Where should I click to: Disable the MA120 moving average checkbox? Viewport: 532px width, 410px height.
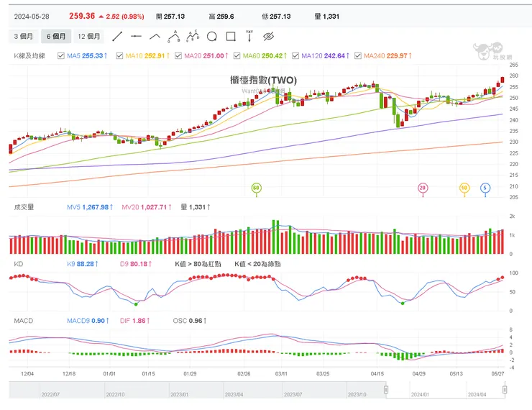tap(295, 55)
